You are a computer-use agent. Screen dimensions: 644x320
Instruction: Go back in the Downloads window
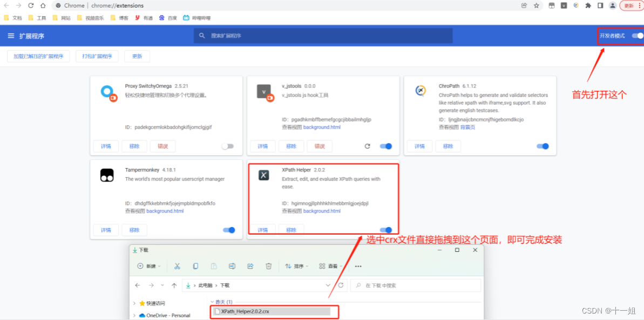coord(138,285)
